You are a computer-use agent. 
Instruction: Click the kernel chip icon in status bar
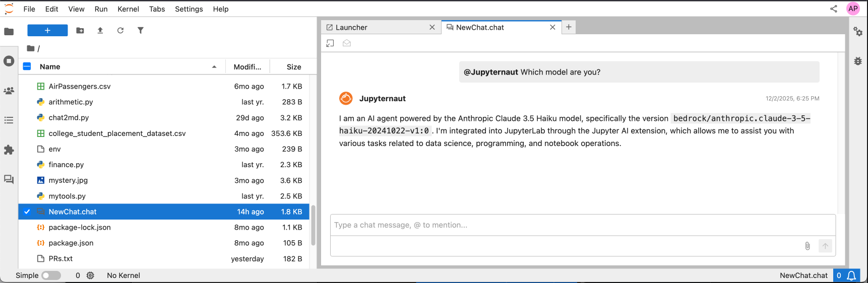click(x=90, y=275)
